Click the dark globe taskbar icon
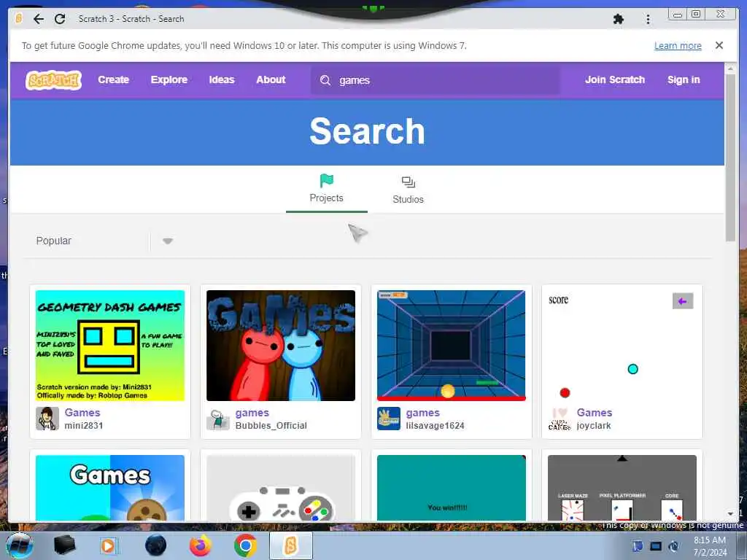 click(x=155, y=545)
